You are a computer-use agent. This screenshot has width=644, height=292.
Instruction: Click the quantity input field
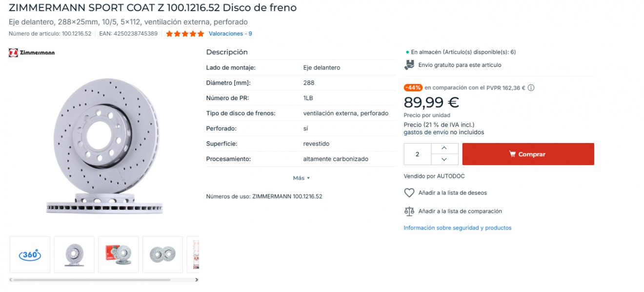[417, 154]
